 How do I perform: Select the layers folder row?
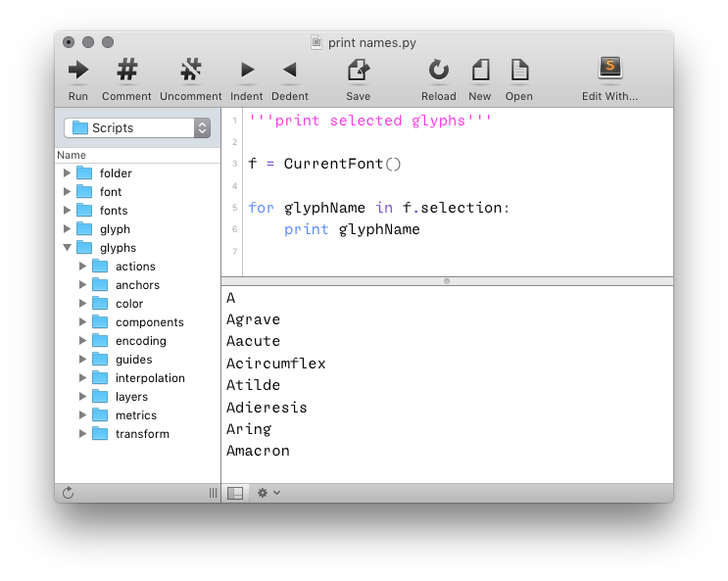[x=137, y=396]
